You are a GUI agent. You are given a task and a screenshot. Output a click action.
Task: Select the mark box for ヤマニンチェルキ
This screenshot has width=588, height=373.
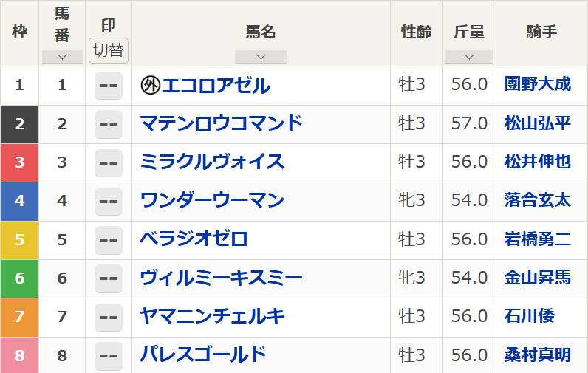click(109, 317)
